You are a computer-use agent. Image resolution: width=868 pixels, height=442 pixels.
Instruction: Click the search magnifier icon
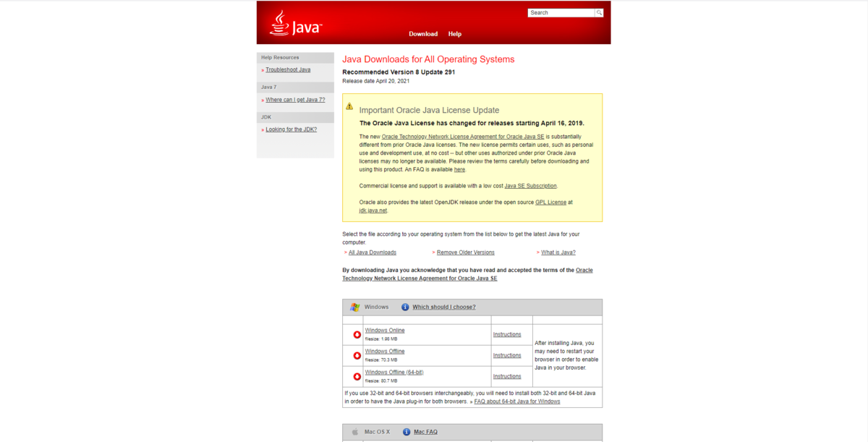click(x=599, y=13)
